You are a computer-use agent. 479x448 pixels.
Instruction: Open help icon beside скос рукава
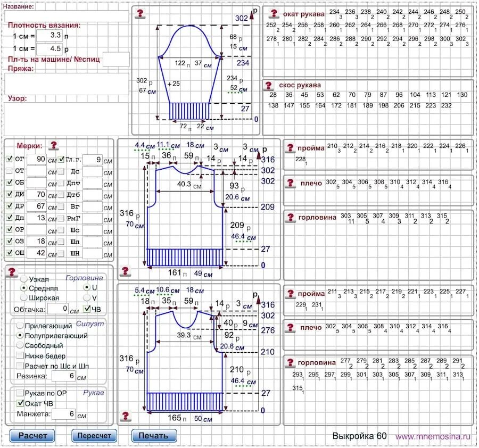click(x=269, y=86)
